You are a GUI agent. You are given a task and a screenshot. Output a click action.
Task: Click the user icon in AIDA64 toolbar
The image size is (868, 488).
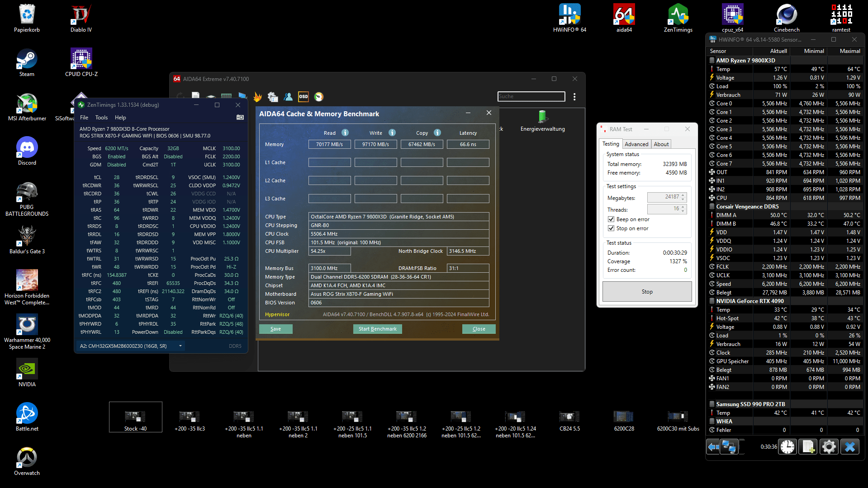[x=288, y=96]
